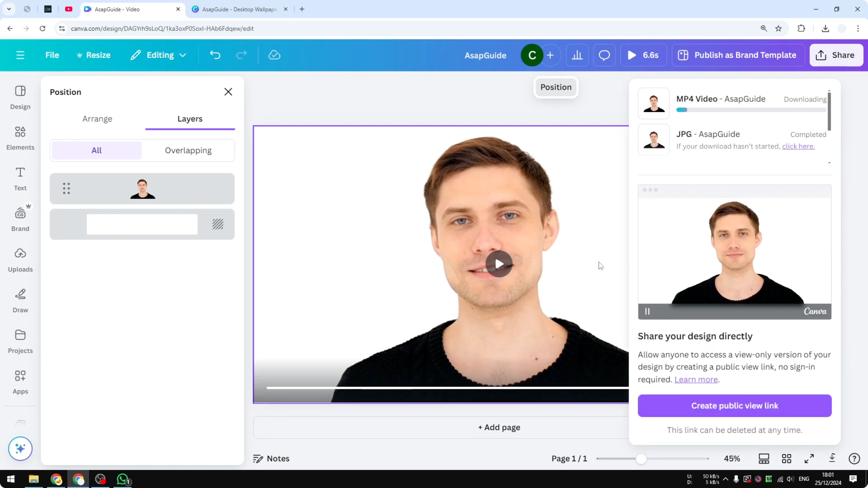Select the Text tool in sidebar

(x=20, y=178)
